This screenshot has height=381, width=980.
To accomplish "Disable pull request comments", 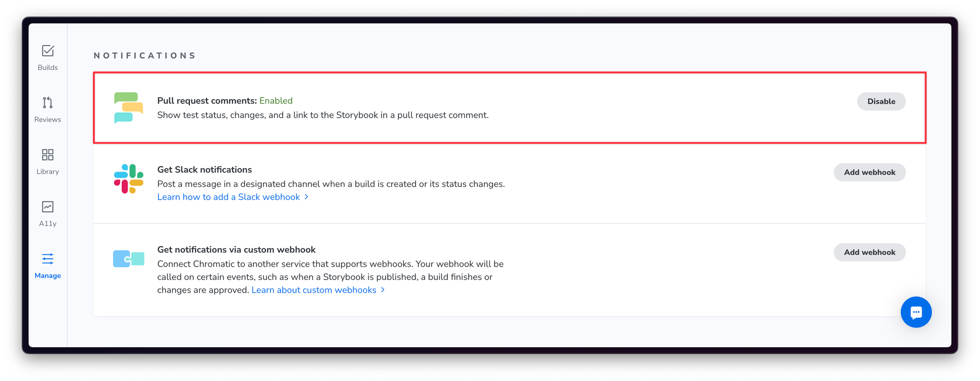I will (x=881, y=102).
